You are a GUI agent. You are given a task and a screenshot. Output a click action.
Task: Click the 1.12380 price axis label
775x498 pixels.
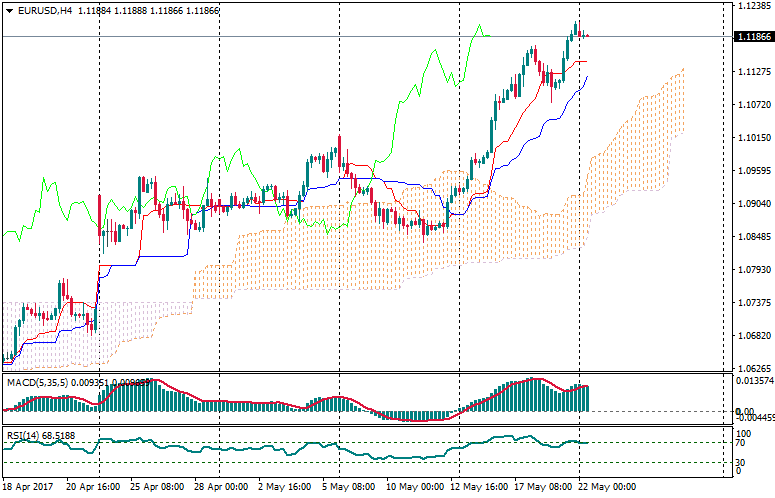pos(752,6)
